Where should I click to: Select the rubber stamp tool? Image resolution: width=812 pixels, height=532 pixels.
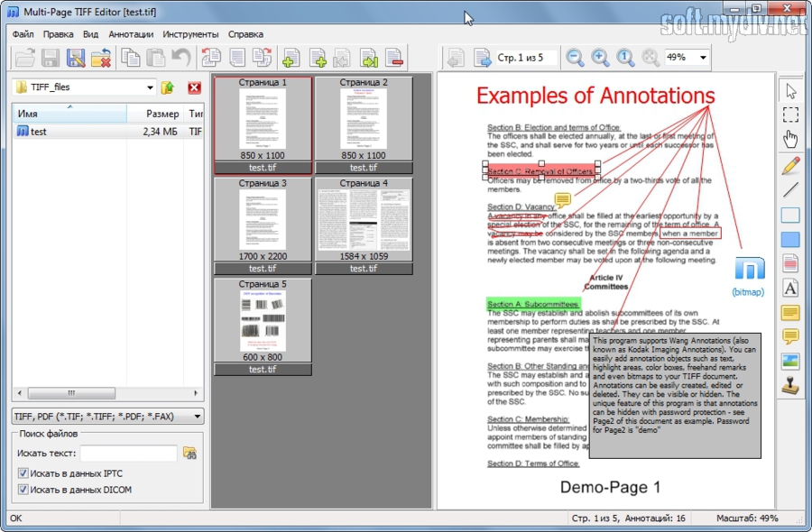790,386
